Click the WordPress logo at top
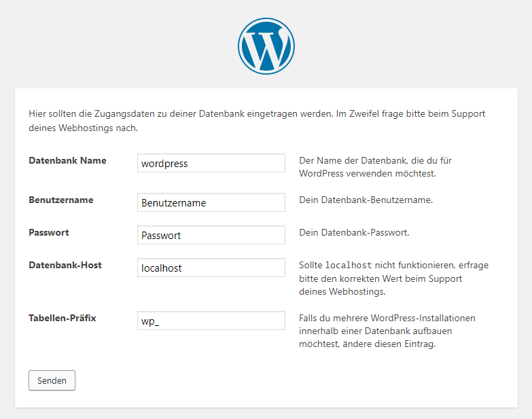 point(266,46)
